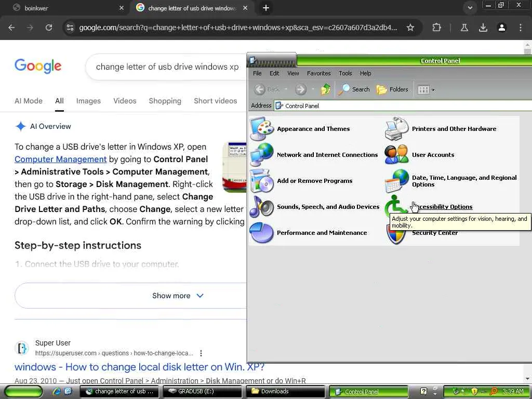This screenshot has width=532, height=399.
Task: Open User Accounts icon
Action: click(x=396, y=155)
